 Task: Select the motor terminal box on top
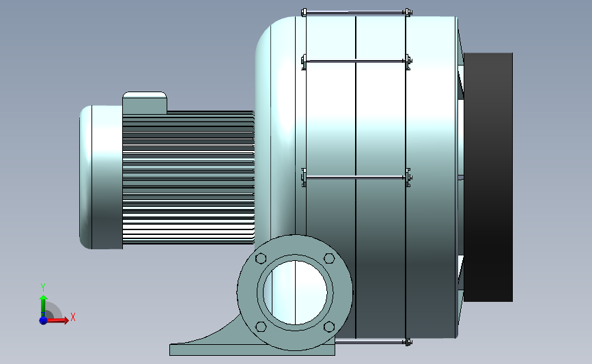pos(145,102)
